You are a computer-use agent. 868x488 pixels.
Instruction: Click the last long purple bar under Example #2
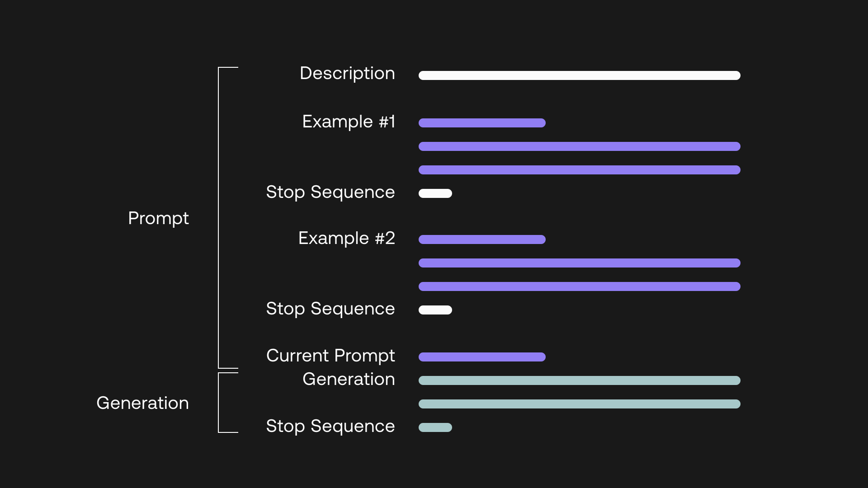tap(579, 286)
